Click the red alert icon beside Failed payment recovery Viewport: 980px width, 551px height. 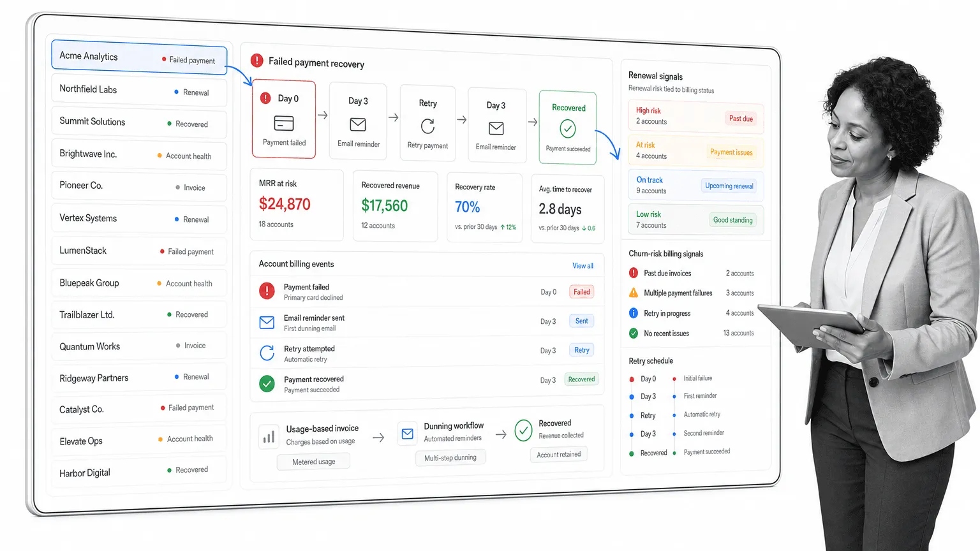pyautogui.click(x=257, y=61)
